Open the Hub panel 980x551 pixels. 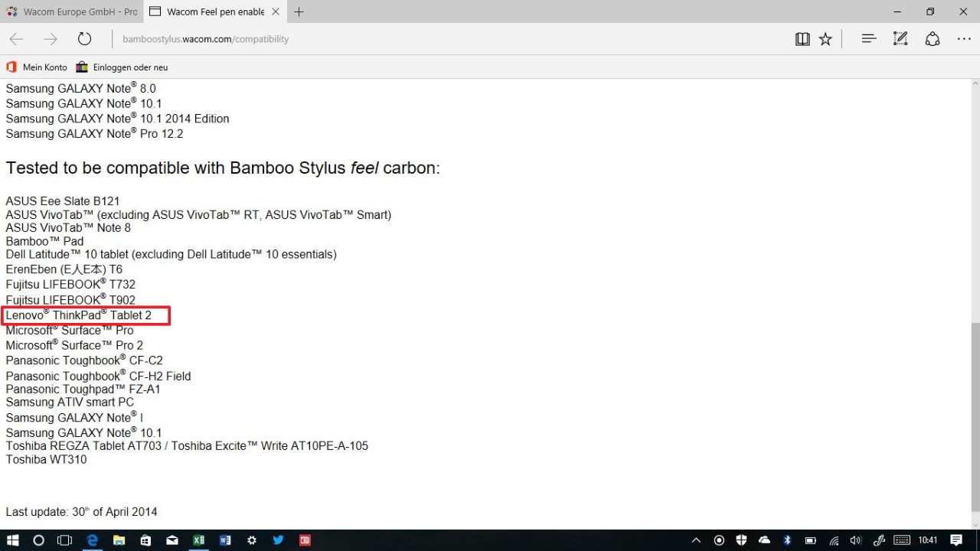[x=868, y=39]
